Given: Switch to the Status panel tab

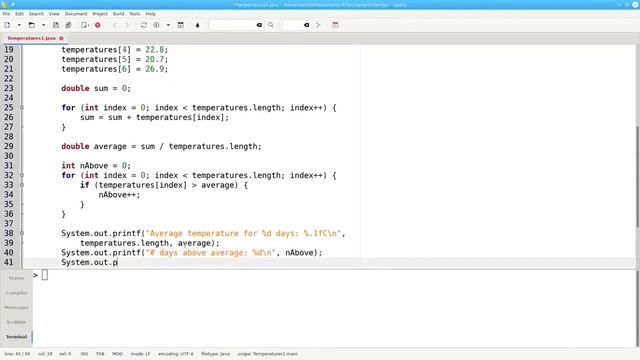Looking at the screenshot, I should [16, 278].
